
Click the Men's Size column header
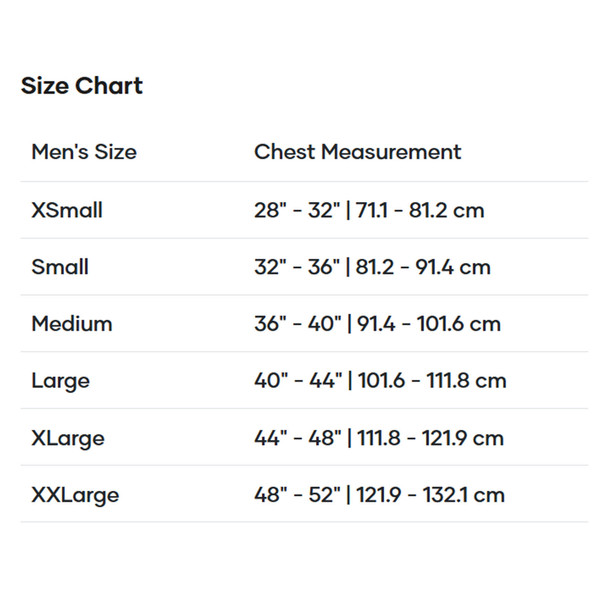[84, 153]
